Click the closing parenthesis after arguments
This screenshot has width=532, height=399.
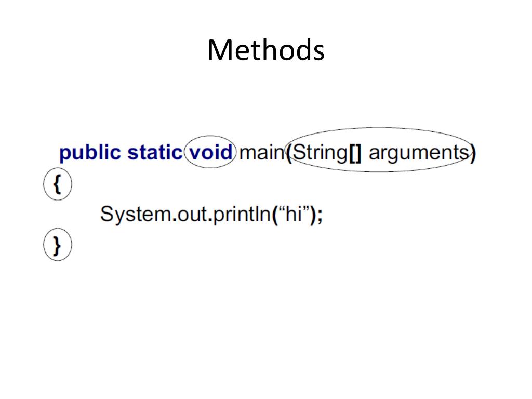[473, 154]
